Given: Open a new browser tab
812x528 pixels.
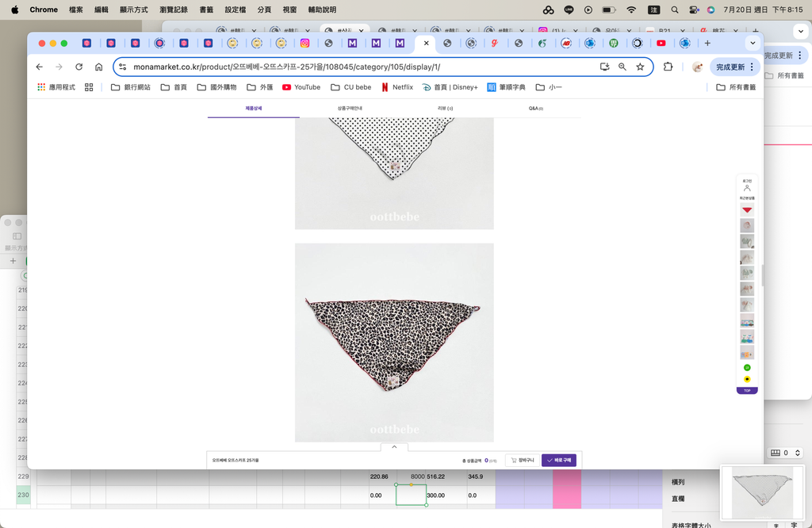Looking at the screenshot, I should pyautogui.click(x=707, y=43).
